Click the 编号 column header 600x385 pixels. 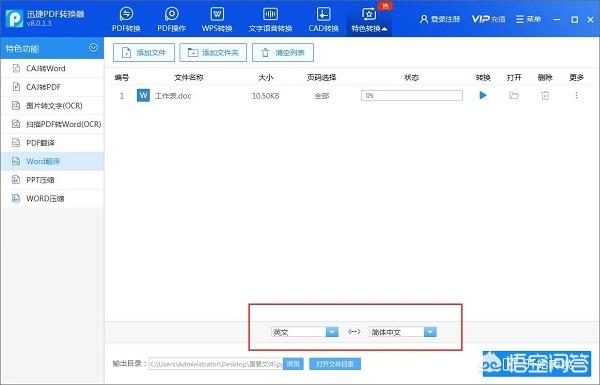click(122, 77)
